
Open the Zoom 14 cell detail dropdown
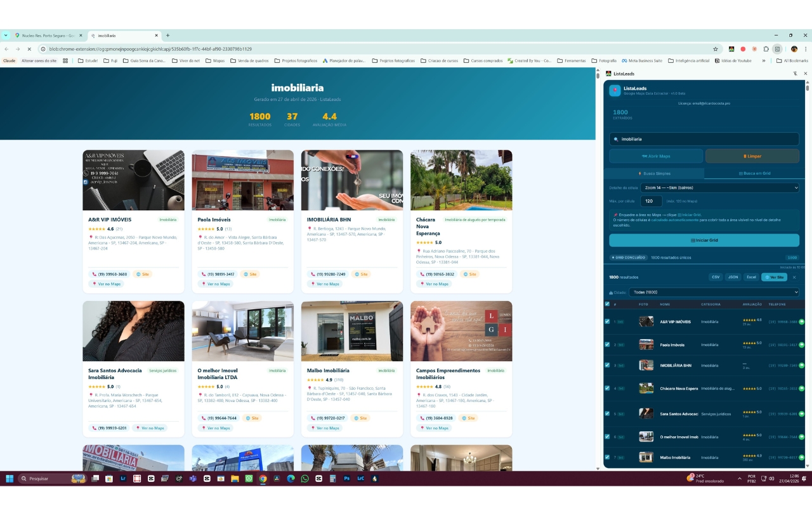coord(719,188)
